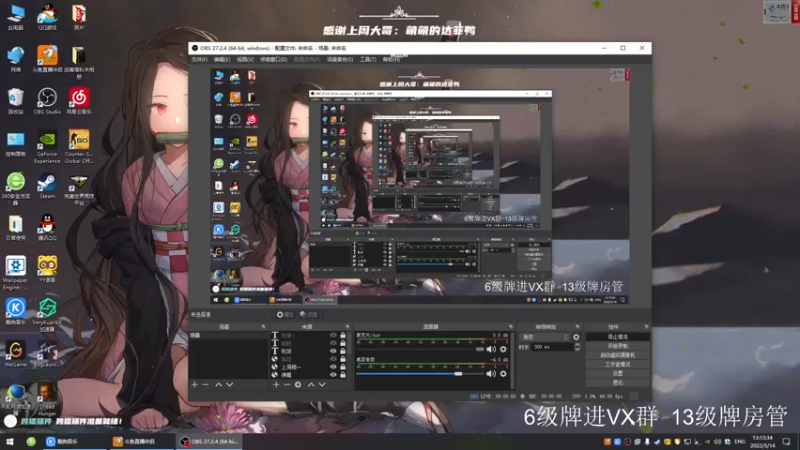Toggle visibility of the 上周榜一 source
Viewport: 800px width, 450px height.
click(333, 367)
